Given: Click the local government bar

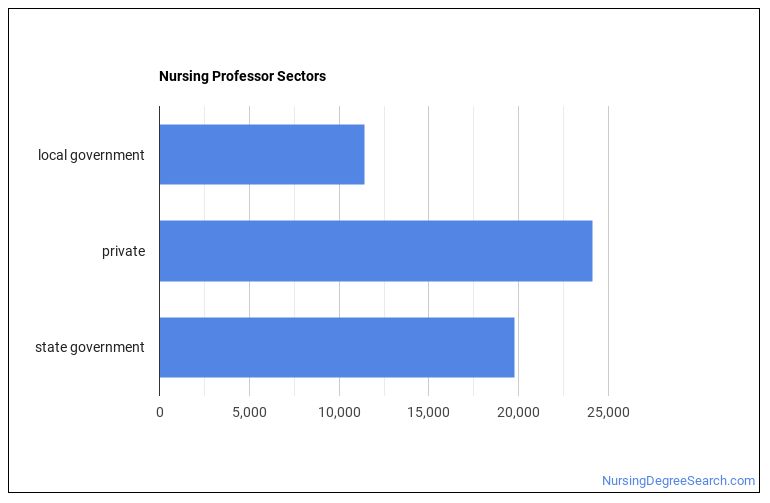Looking at the screenshot, I should 261,154.
